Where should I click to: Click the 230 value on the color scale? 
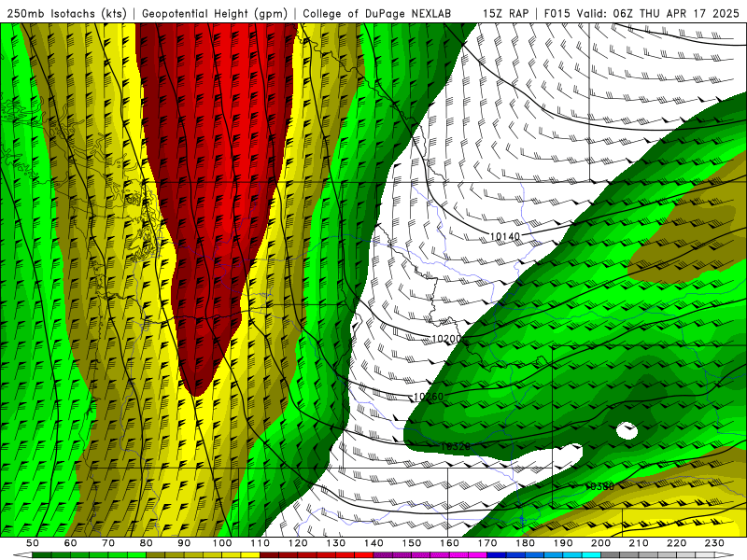(714, 543)
